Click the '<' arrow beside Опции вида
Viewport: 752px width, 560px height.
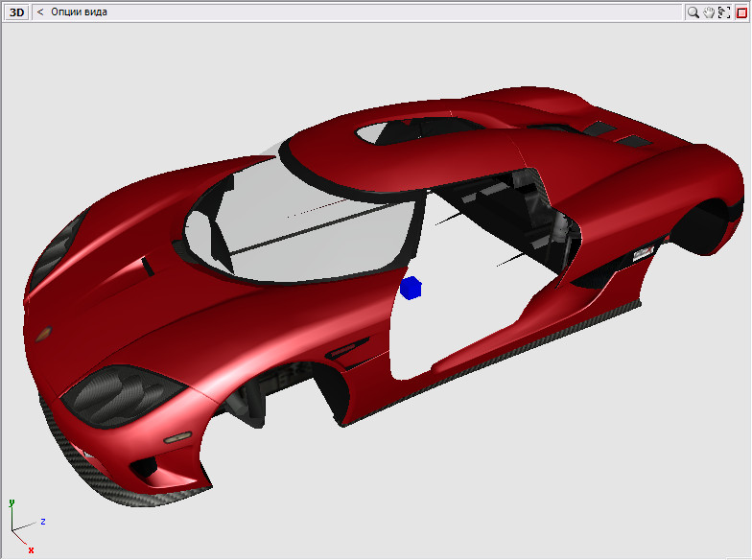(x=40, y=12)
